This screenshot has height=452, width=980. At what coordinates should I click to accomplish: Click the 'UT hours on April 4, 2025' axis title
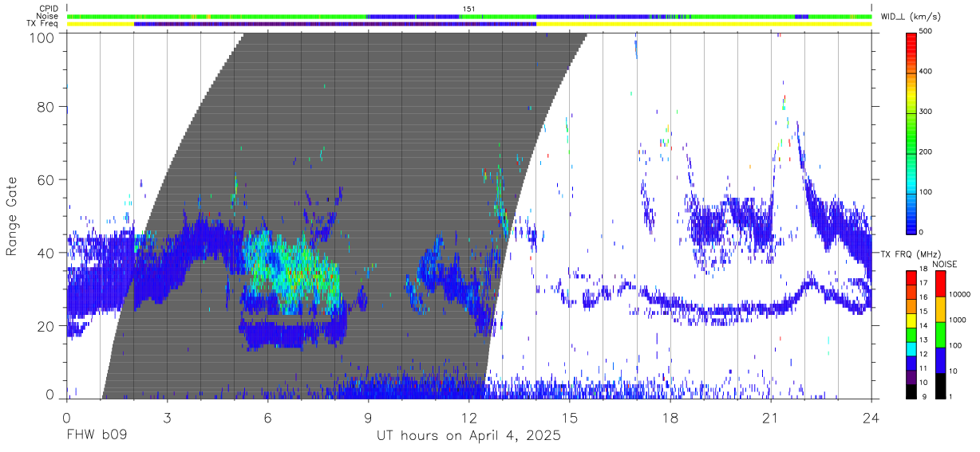[x=468, y=436]
